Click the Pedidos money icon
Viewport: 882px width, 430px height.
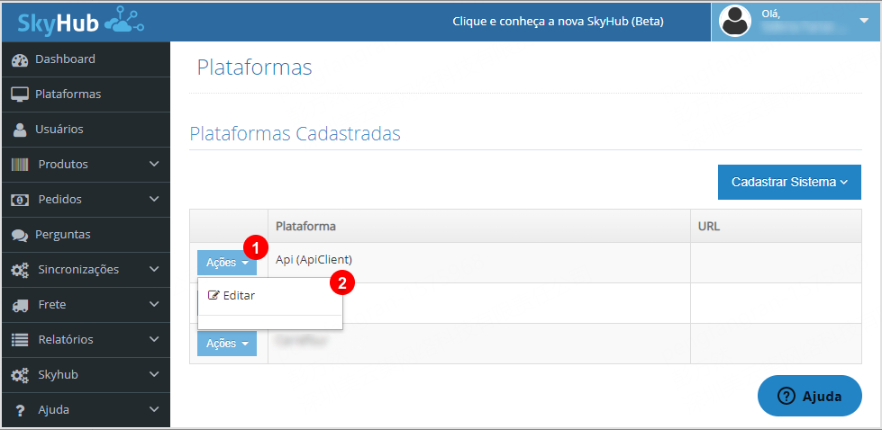pyautogui.click(x=20, y=200)
